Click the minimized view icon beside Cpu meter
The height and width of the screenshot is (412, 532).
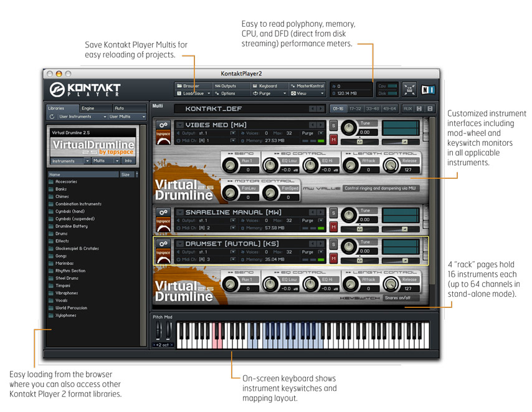pos(409,90)
